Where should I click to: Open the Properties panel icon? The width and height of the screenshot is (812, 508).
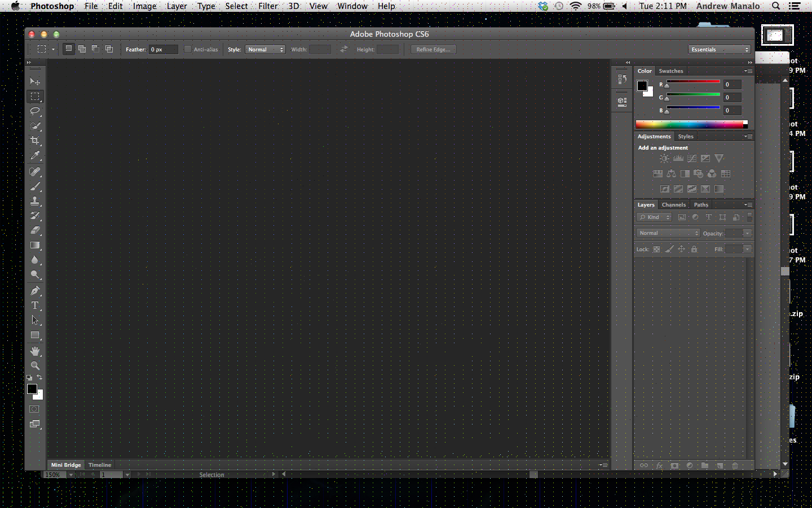(622, 102)
